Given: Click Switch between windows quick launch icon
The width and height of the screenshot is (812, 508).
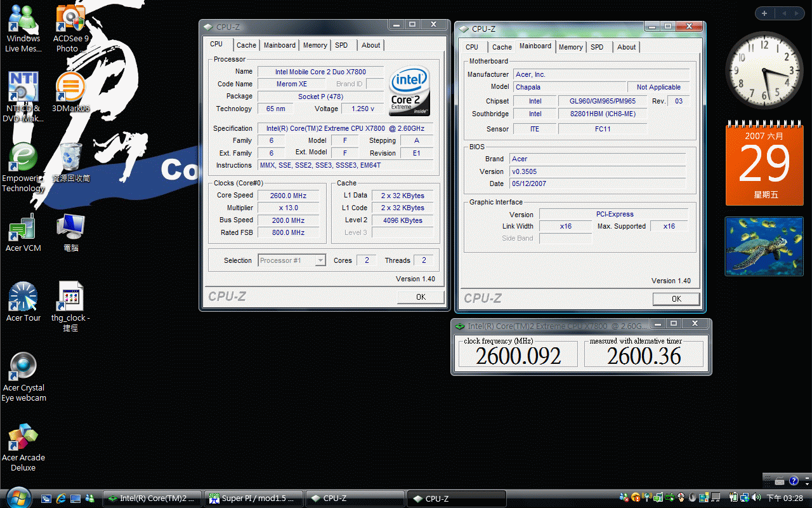Looking at the screenshot, I should [46, 499].
